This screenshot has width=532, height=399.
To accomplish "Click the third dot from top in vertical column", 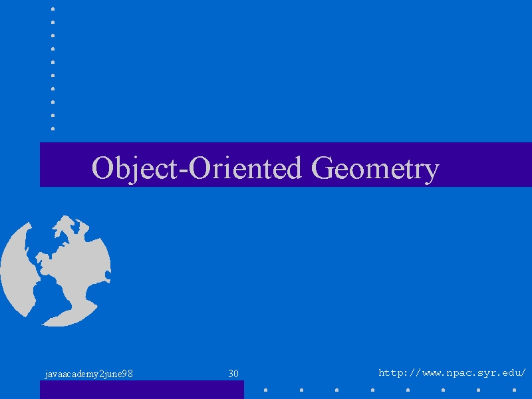I will click(53, 36).
